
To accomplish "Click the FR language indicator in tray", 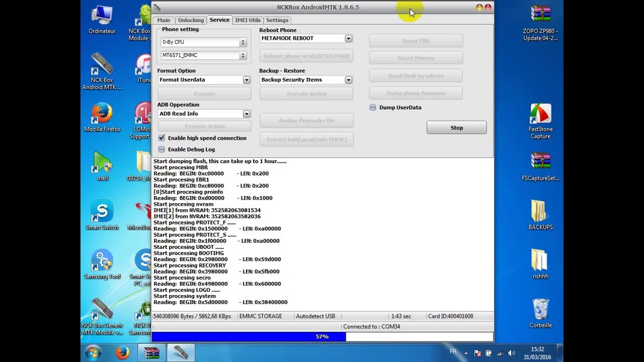I will [453, 352].
